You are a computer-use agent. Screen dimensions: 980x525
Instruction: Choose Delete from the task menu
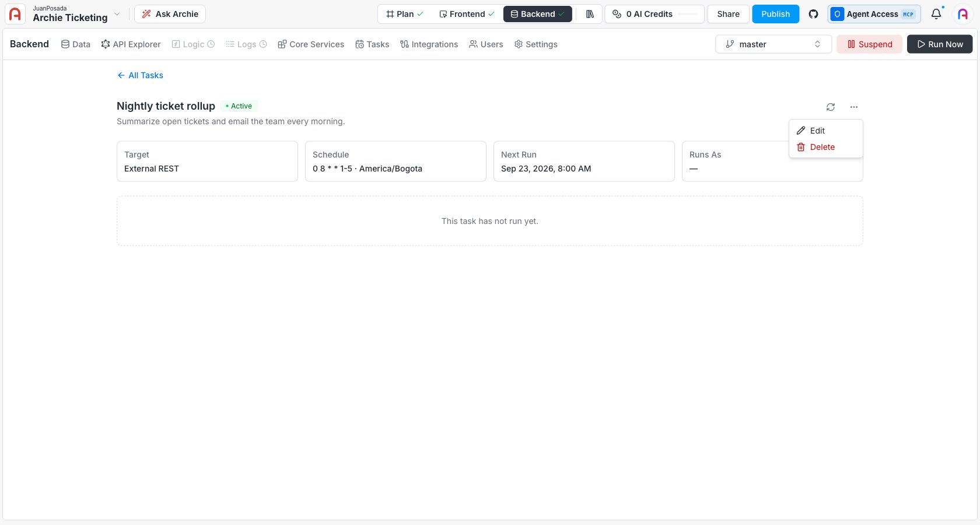click(x=825, y=147)
